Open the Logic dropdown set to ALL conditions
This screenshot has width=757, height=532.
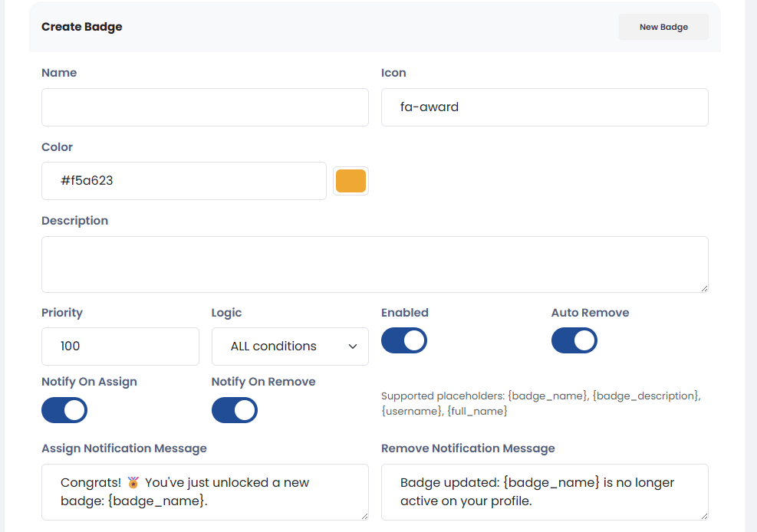(x=290, y=346)
